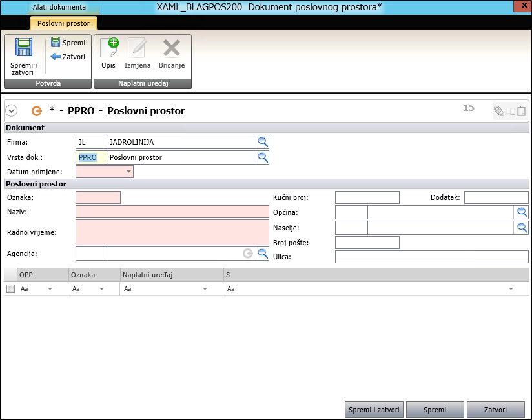Image resolution: width=532 pixels, height=420 pixels.
Task: Click the Spremi i zatvori ribbon icon
Action: [x=24, y=49]
